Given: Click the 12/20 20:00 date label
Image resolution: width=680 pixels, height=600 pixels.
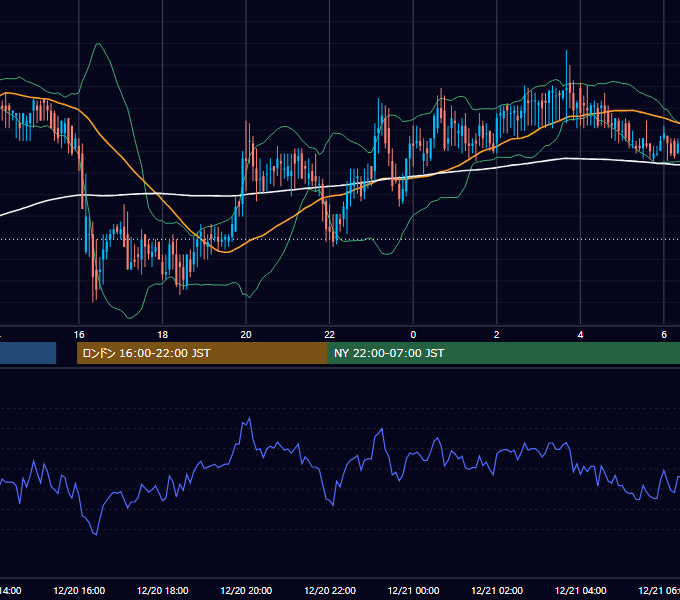Looking at the screenshot, I should point(246,591).
